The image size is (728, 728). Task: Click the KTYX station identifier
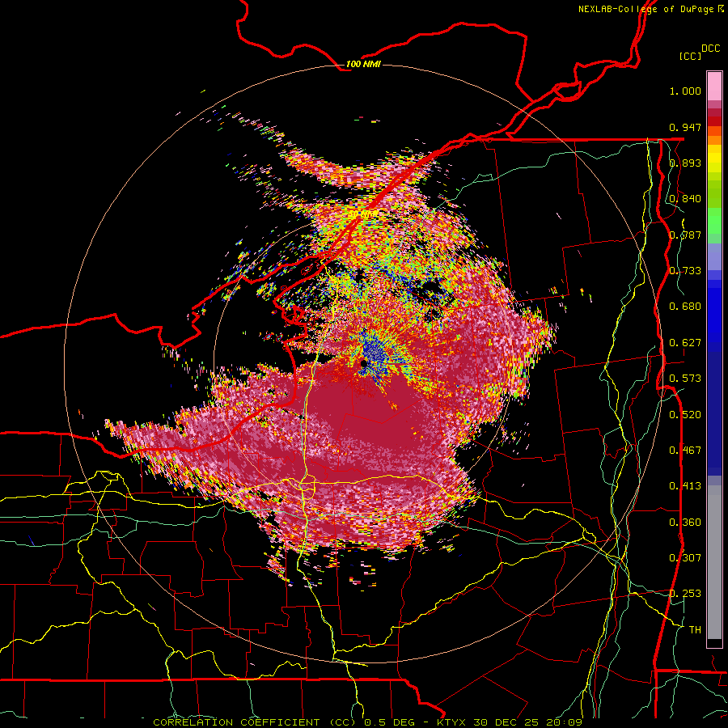click(453, 722)
